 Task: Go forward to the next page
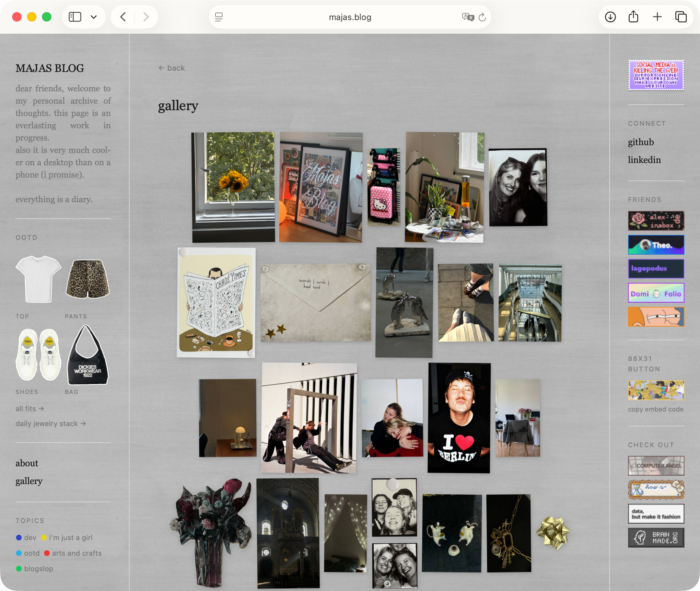146,17
